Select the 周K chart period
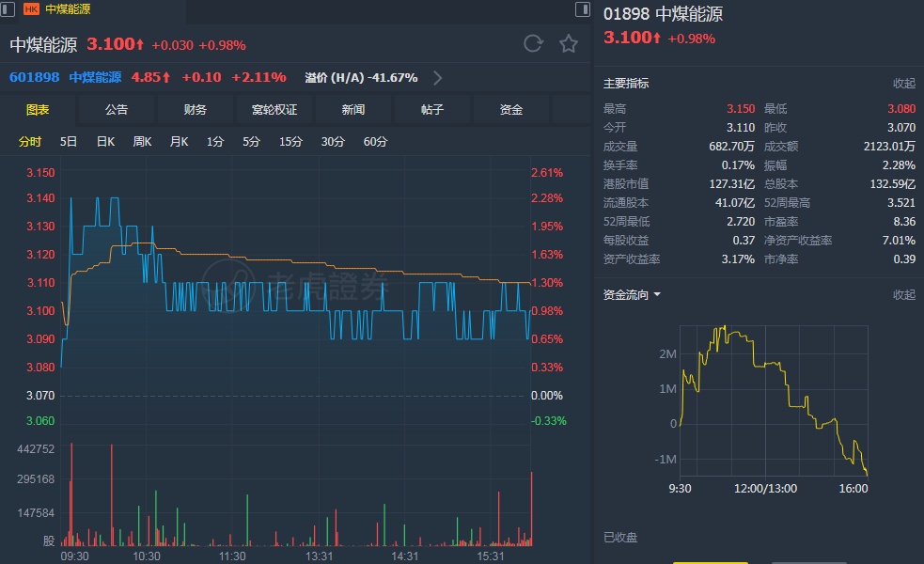The height and width of the screenshot is (564, 924). pos(142,141)
